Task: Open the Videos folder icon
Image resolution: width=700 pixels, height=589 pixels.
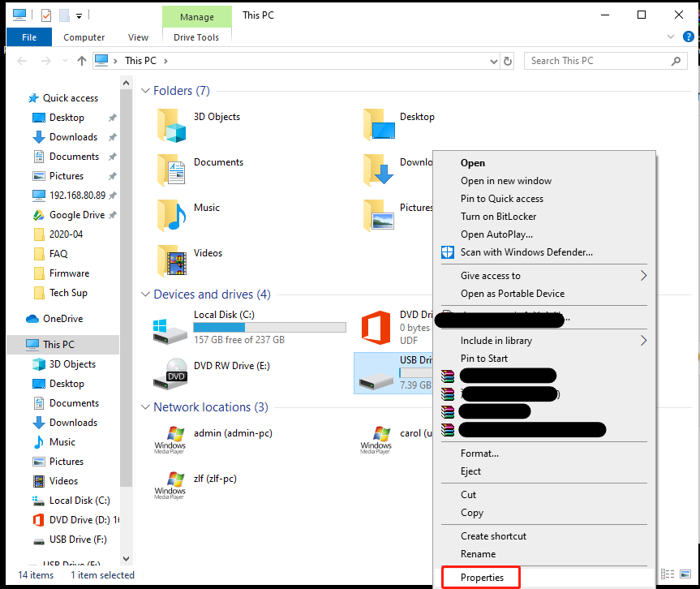Action: 172,261
